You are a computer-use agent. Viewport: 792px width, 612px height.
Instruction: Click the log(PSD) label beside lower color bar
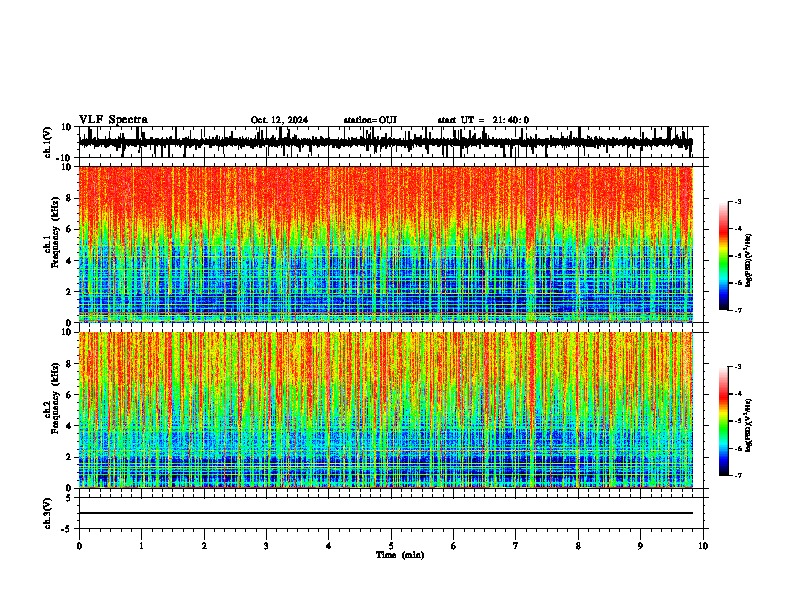749,425
